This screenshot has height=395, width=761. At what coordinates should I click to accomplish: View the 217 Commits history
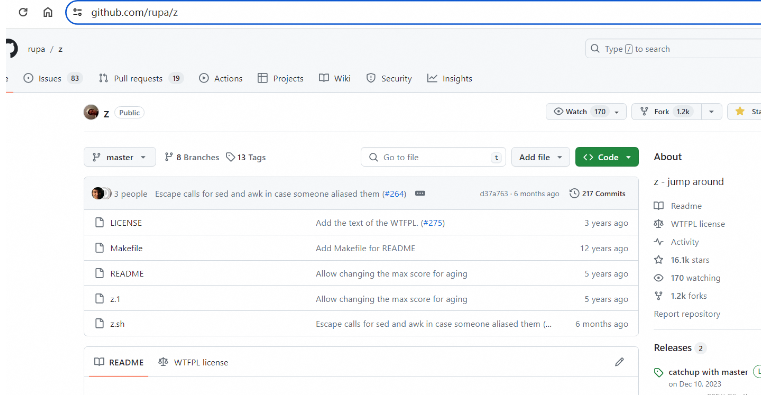point(597,193)
